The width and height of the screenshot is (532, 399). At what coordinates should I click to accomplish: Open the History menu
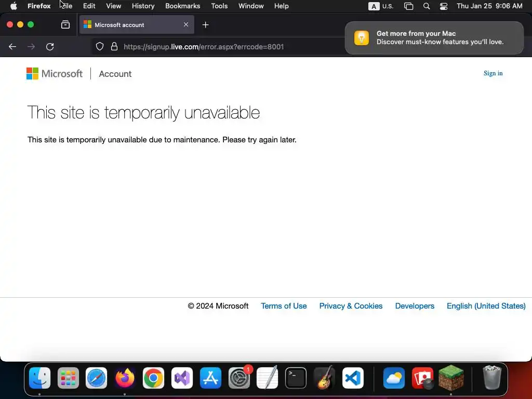(x=143, y=6)
